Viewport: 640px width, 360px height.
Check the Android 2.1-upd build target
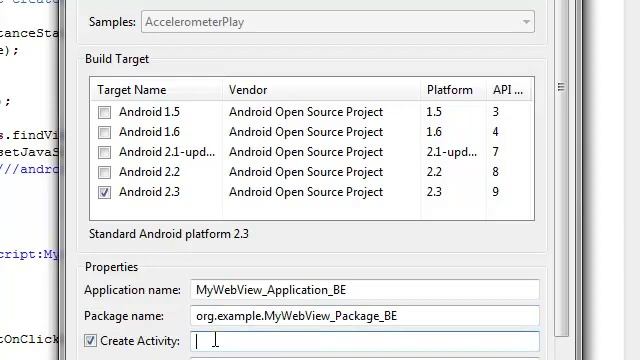(x=104, y=152)
